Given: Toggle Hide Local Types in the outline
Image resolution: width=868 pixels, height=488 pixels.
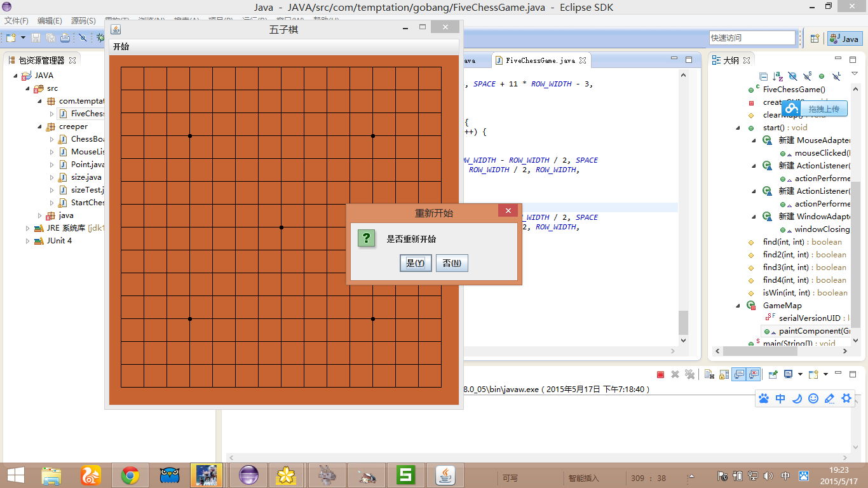Looking at the screenshot, I should pos(836,76).
